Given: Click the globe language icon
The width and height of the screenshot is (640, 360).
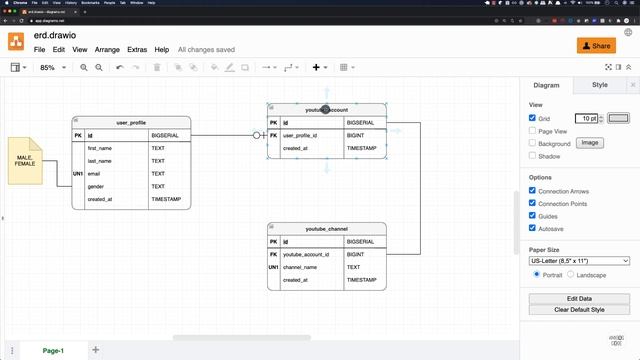Looking at the screenshot, I should [628, 32].
